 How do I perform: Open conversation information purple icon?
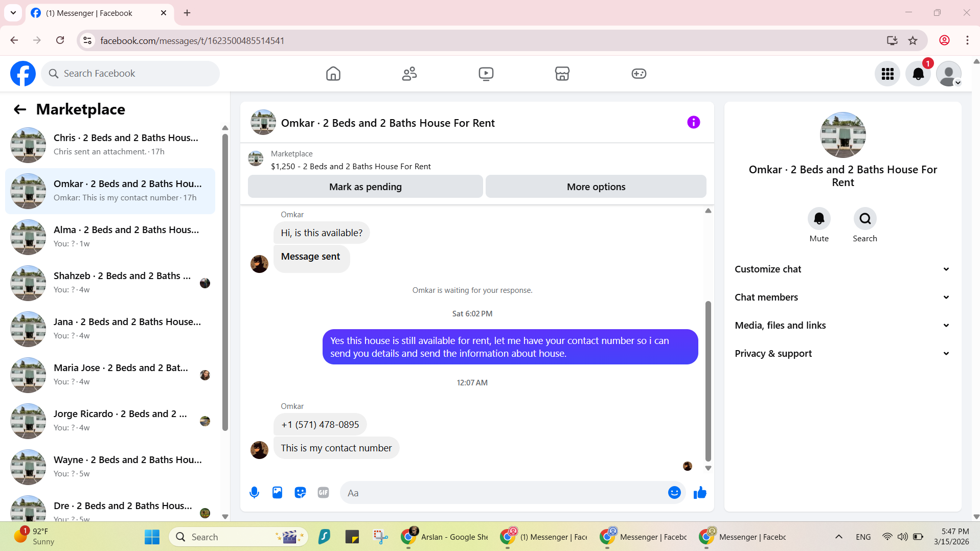click(693, 122)
